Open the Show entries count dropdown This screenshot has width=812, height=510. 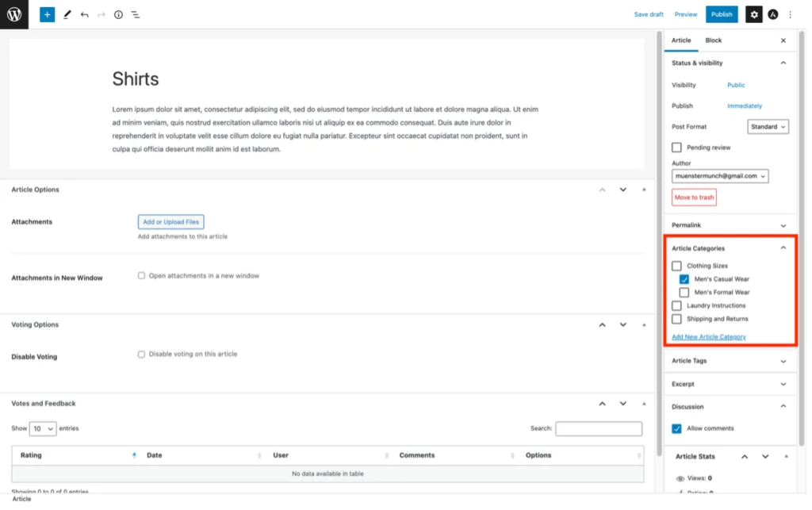tap(43, 429)
